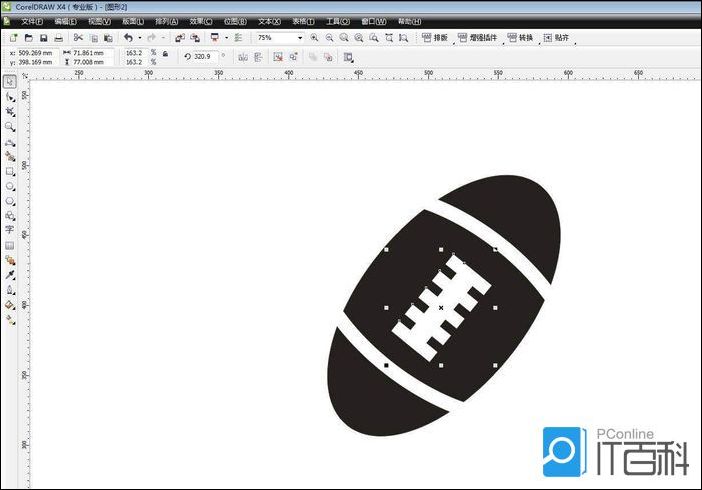
Task: Click the 贴齐 toolbar button
Action: (x=556, y=38)
